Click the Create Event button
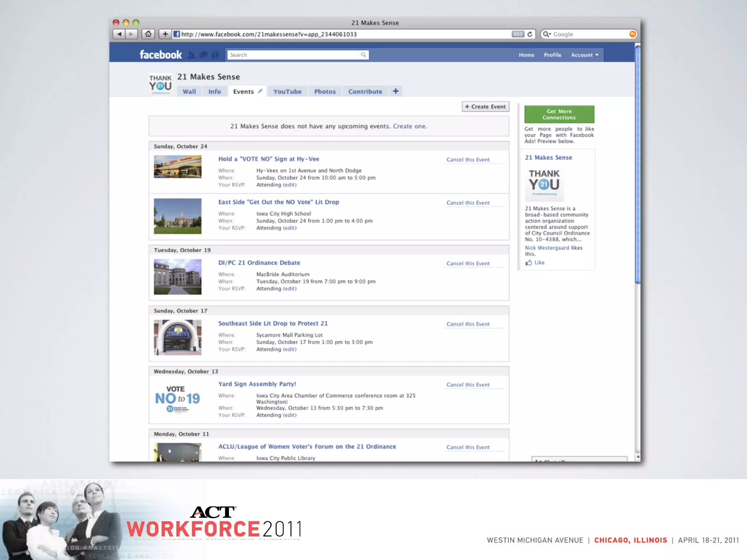Screen dimensions: 747x560 click(485, 106)
